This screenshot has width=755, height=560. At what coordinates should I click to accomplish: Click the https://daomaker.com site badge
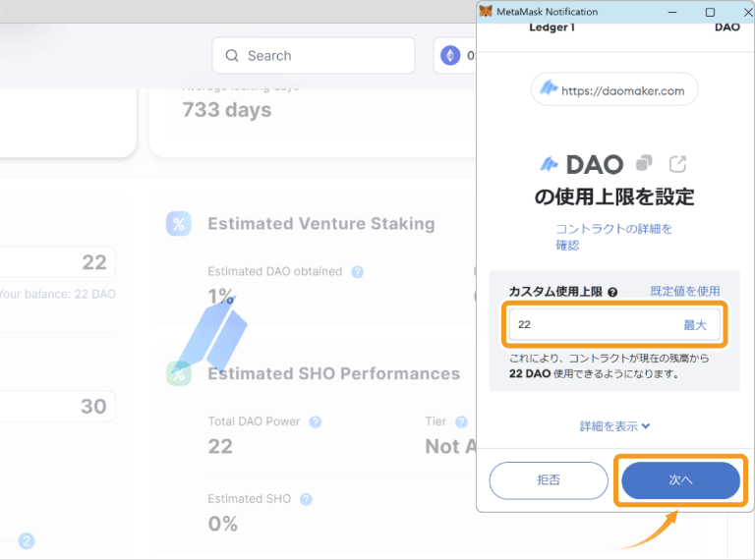click(614, 89)
